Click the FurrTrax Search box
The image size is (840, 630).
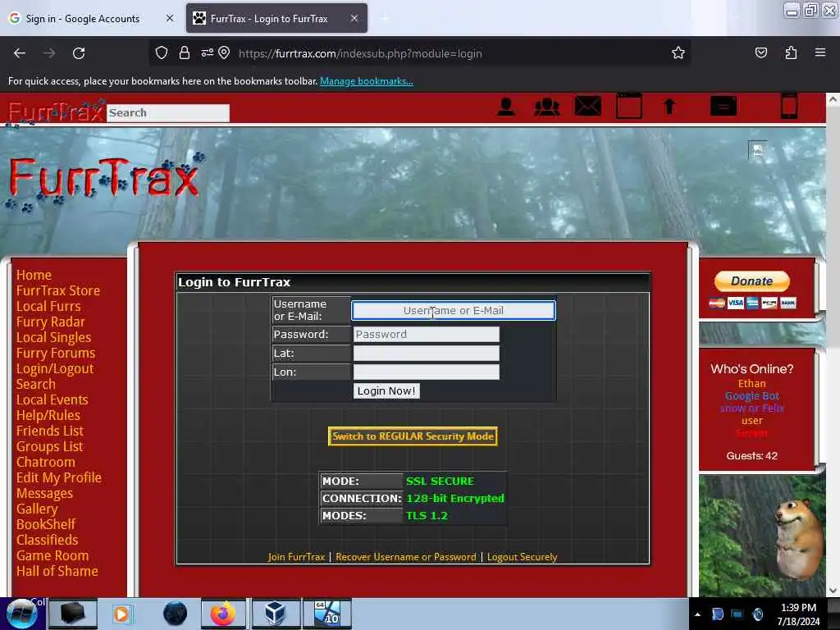pyautogui.click(x=168, y=113)
